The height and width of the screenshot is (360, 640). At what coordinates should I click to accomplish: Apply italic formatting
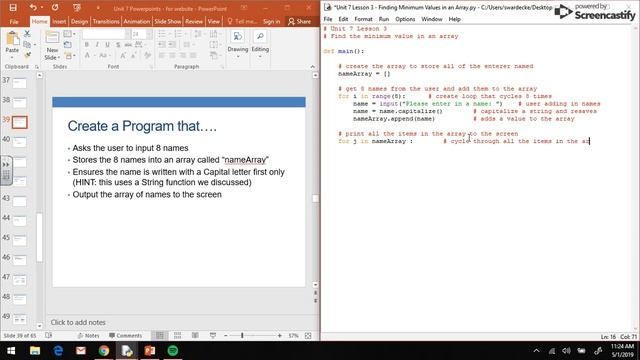pyautogui.click(x=97, y=44)
